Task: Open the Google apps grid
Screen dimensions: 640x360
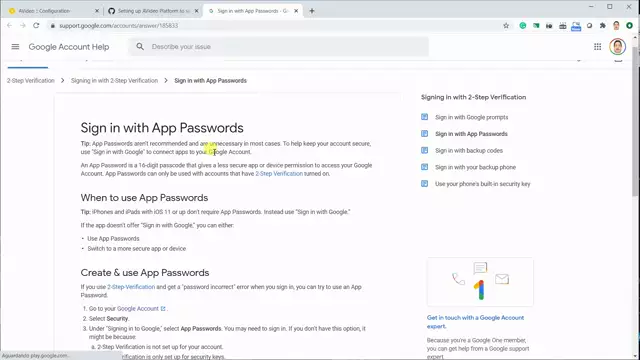Action: (598, 47)
